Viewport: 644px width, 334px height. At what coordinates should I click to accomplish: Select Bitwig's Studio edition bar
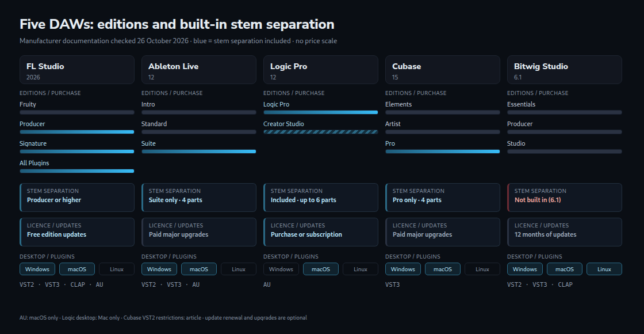click(565, 151)
